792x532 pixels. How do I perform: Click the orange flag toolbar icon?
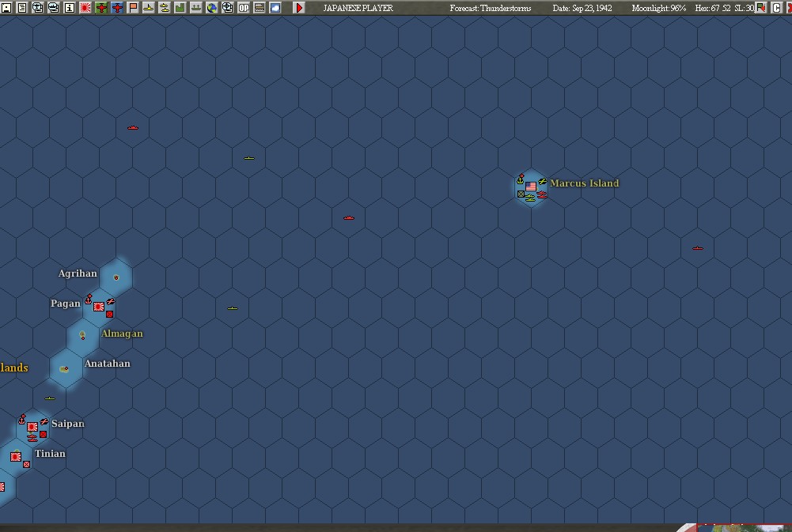133,8
